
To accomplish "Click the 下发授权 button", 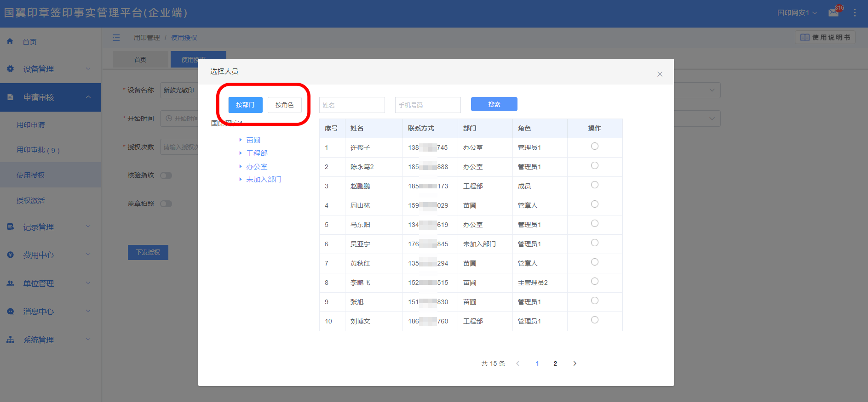I will click(148, 252).
